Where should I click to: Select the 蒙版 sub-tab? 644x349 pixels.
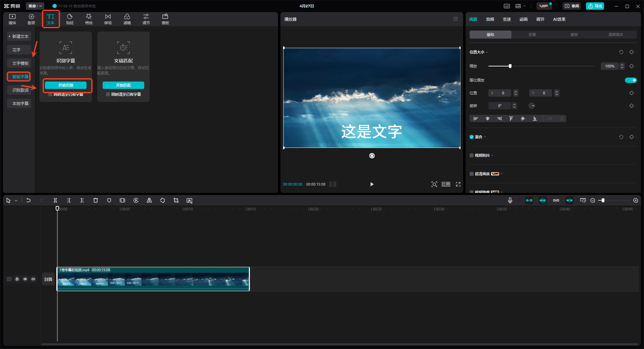click(x=574, y=35)
